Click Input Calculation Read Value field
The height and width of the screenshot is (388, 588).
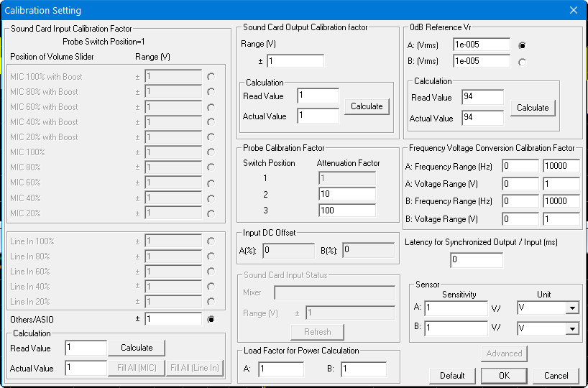[86, 348]
